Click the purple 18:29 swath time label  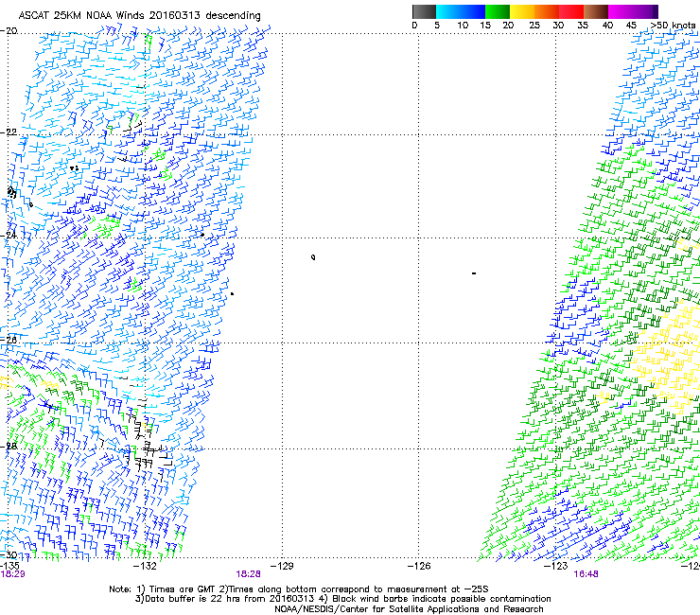point(12,574)
